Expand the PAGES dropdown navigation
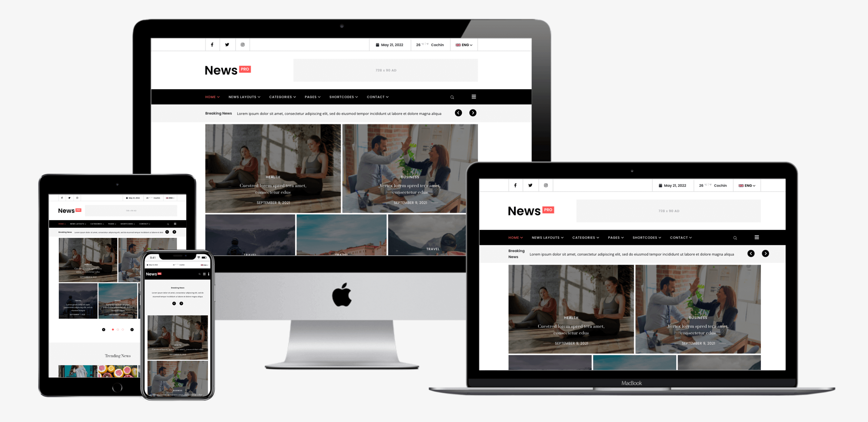The image size is (868, 422). (x=312, y=96)
